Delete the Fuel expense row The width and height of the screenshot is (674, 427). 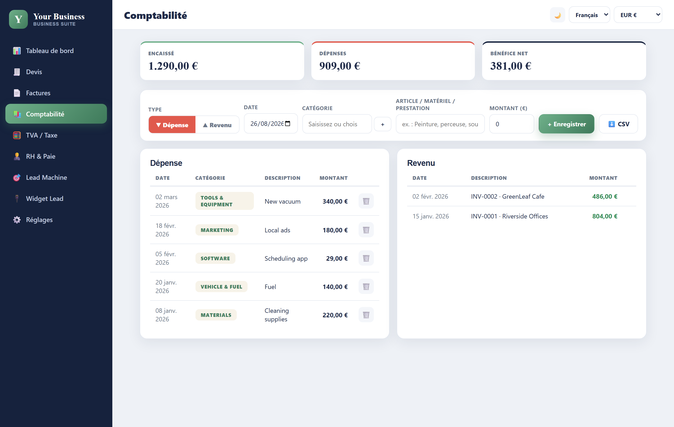pos(366,287)
